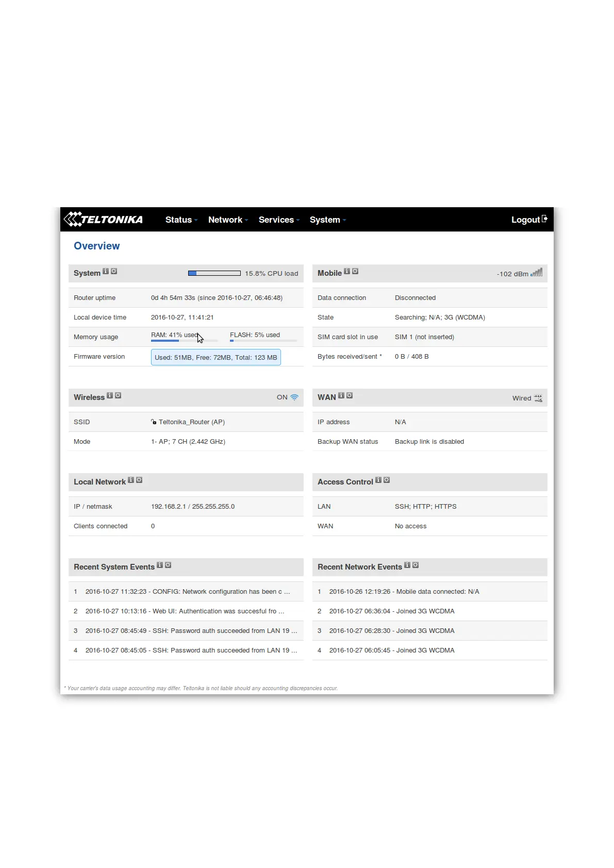
Task: Click the Wi-Fi ON signal icon
Action: (x=294, y=397)
